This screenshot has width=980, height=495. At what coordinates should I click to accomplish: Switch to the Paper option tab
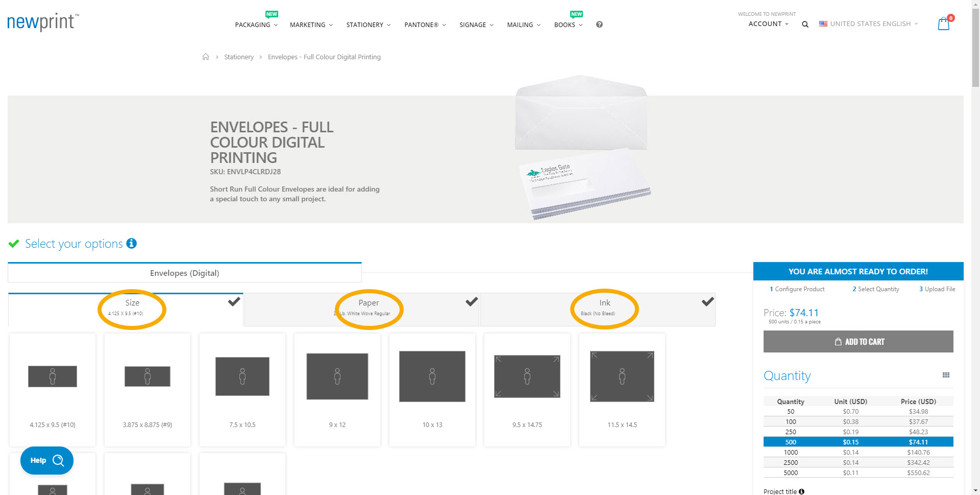pyautogui.click(x=362, y=309)
